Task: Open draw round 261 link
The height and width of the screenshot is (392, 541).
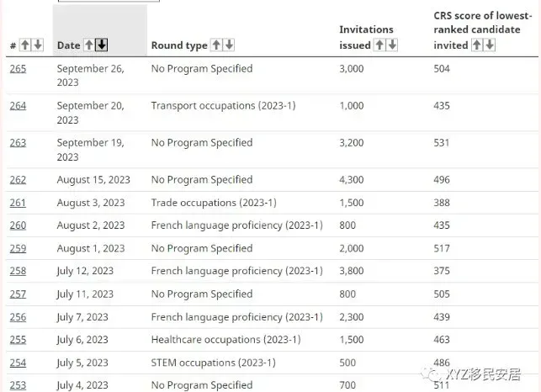Action: [18, 203]
